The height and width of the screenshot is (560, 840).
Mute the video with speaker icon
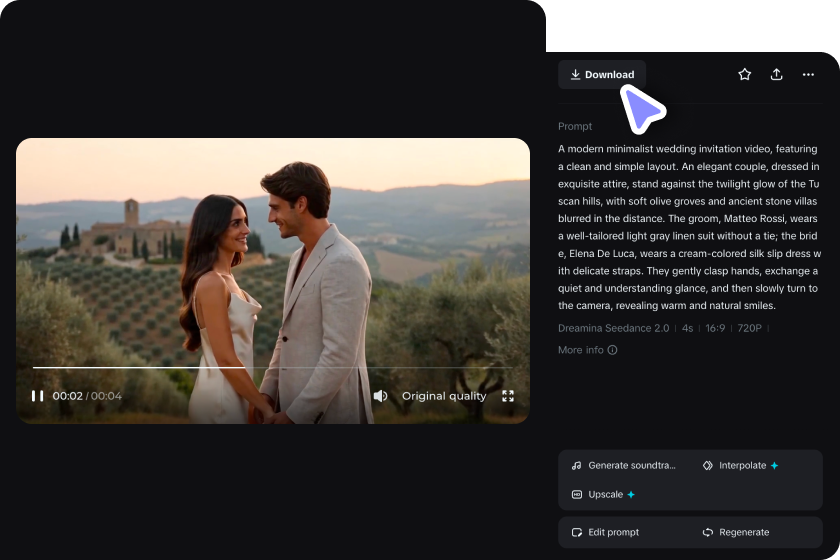(x=380, y=396)
